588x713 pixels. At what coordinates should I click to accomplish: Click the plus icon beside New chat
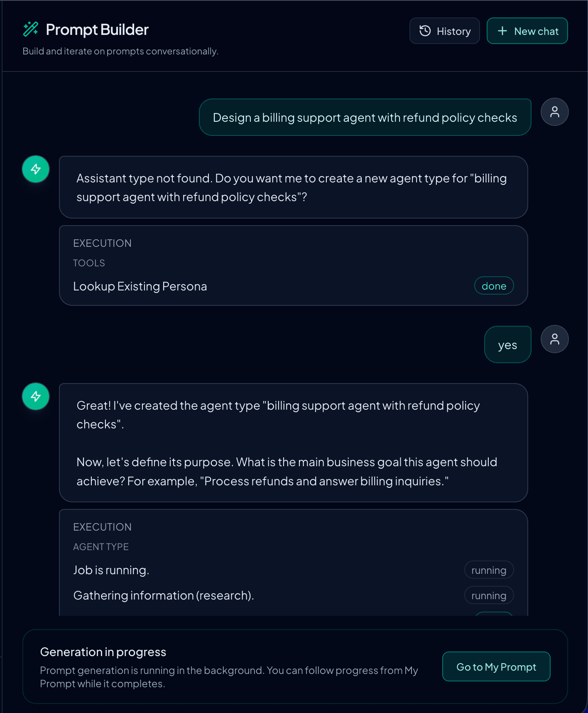click(x=503, y=31)
